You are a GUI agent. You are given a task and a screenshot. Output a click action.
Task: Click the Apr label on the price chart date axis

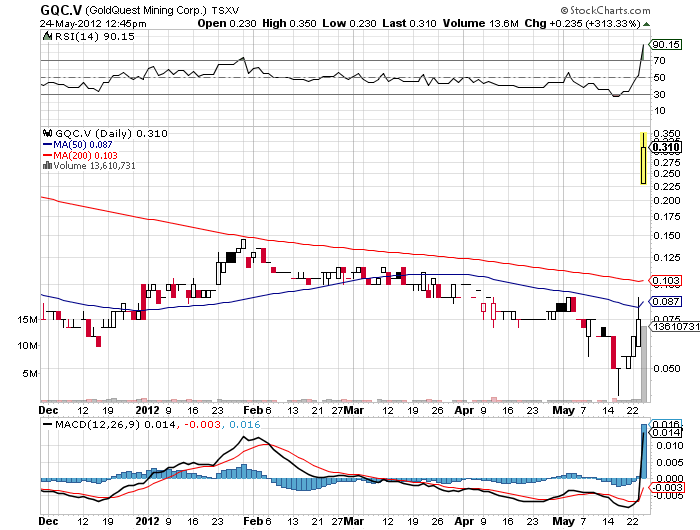pos(464,410)
